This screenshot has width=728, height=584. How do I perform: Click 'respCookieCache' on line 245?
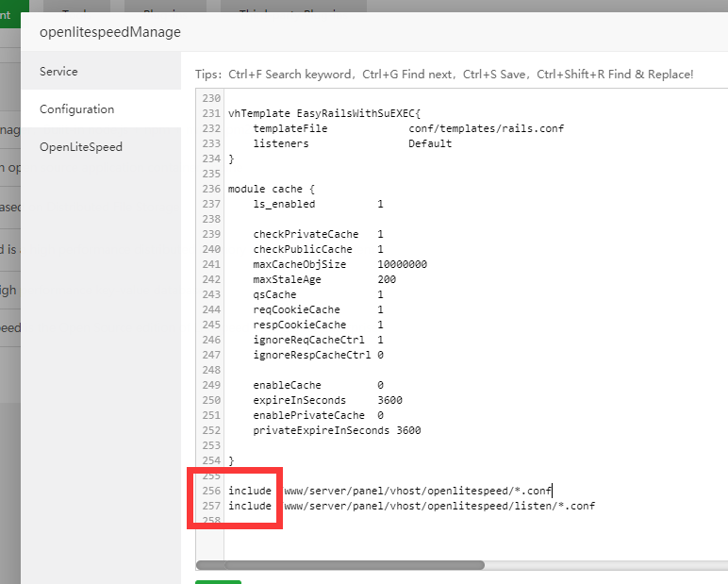pos(300,325)
